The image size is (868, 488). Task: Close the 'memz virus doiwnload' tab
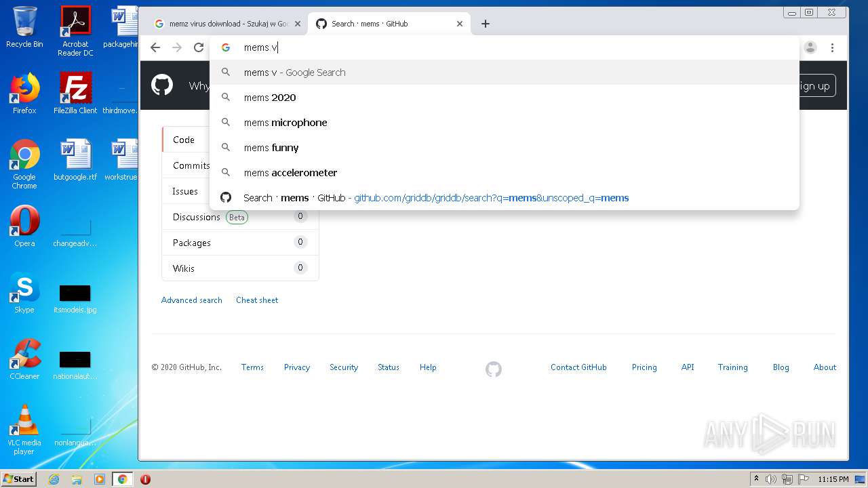tap(297, 24)
